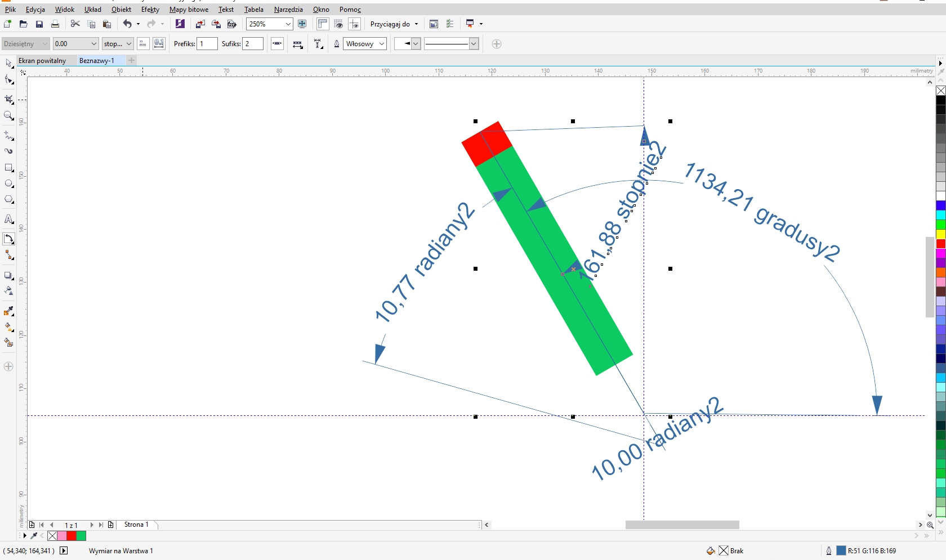This screenshot has width=946, height=560.
Task: Open the Efekty menu
Action: 150,10
